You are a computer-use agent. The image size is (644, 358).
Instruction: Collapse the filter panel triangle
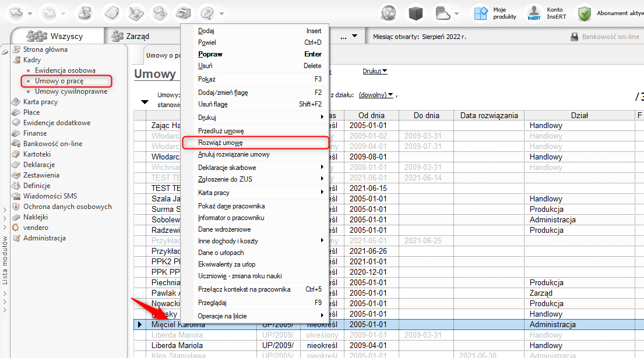(145, 102)
